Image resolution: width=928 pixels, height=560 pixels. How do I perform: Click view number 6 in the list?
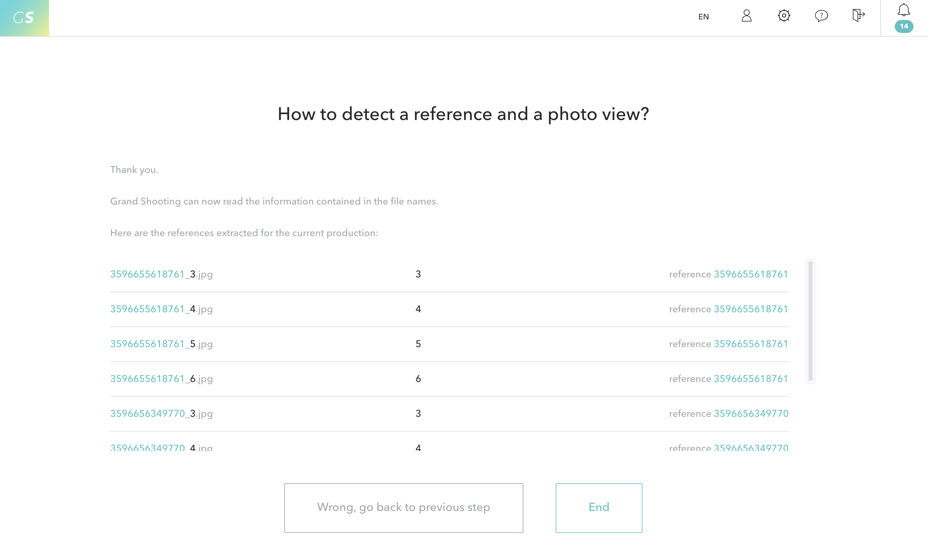(418, 379)
